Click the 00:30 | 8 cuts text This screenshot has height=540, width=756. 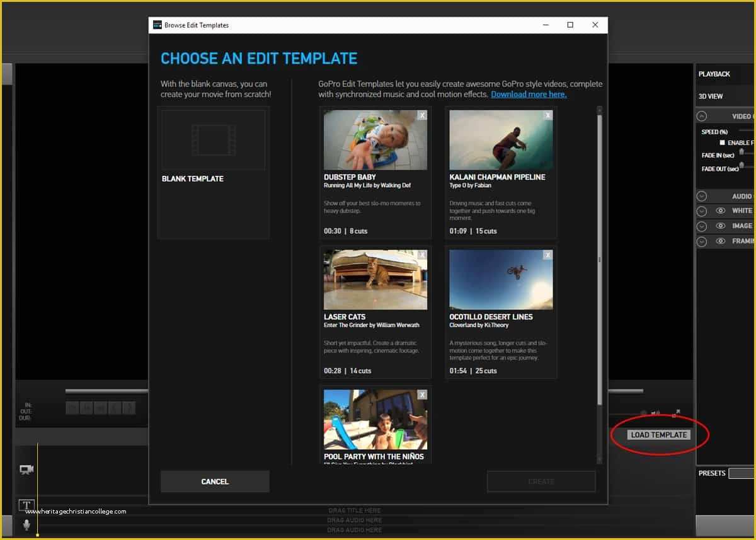(x=345, y=231)
